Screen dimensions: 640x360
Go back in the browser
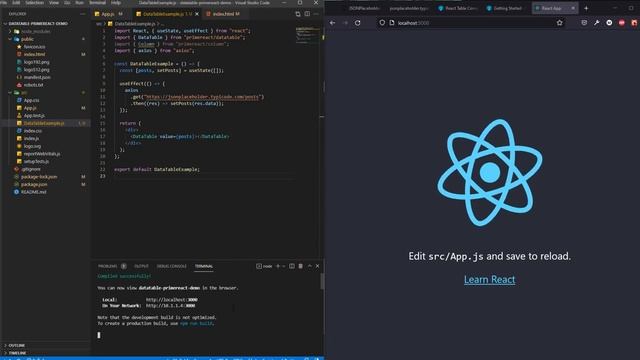333,23
